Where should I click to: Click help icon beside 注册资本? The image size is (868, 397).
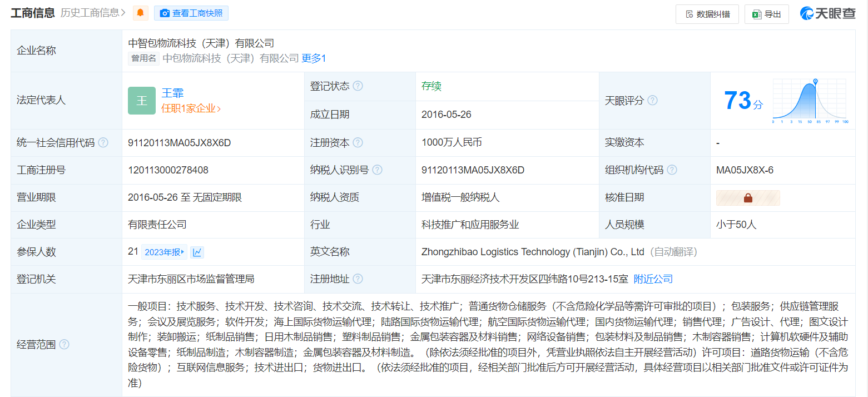click(358, 143)
